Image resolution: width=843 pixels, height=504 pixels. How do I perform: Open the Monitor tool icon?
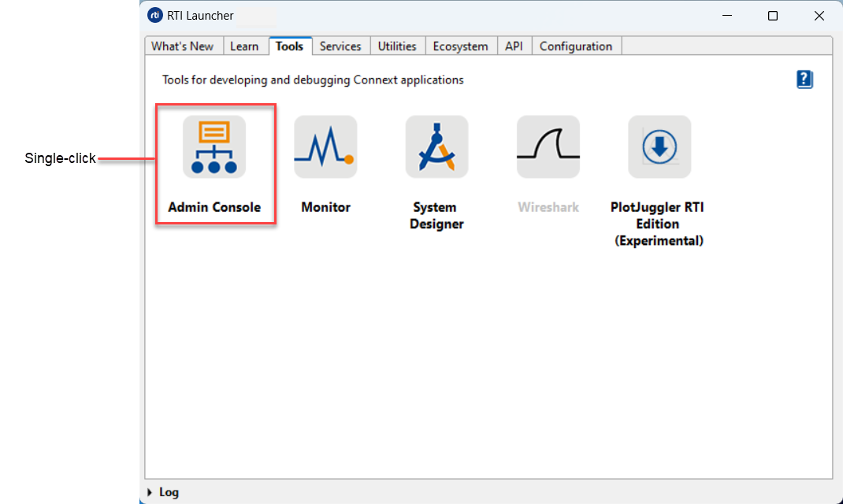pos(325,146)
